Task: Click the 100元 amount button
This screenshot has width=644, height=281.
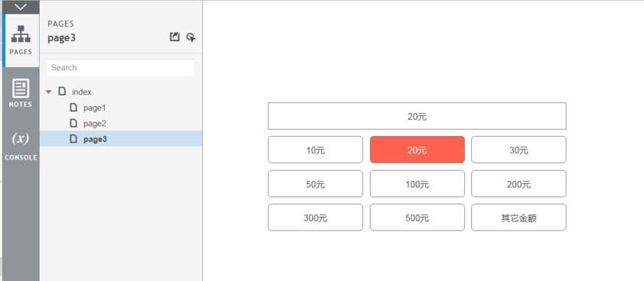Action: (x=418, y=184)
